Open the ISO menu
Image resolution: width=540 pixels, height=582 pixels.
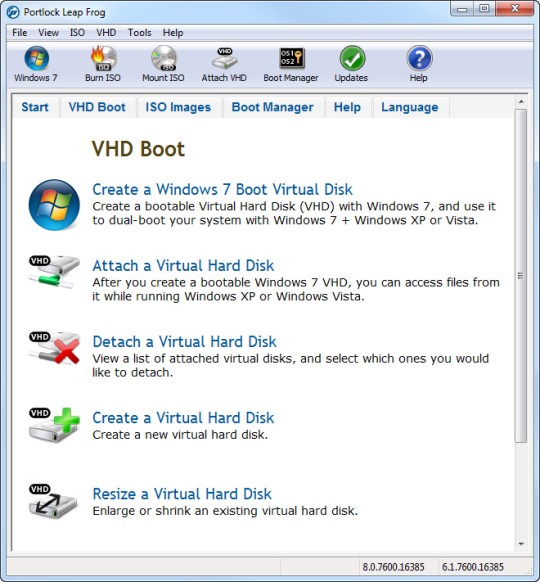pos(77,33)
